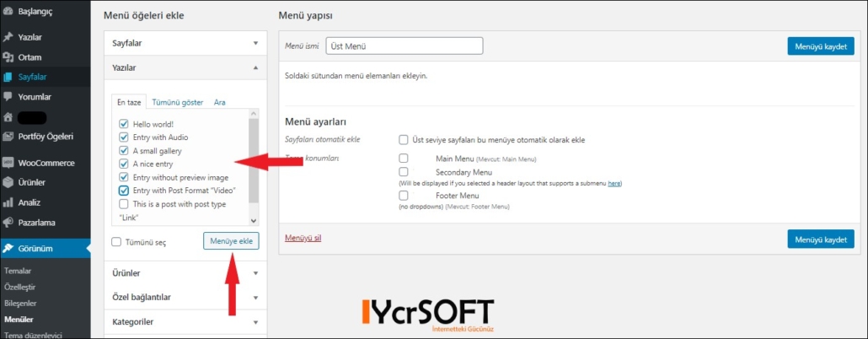Viewport: 868px width, 339px height.
Task: Uncheck the Hello world! post checkbox
Action: coord(123,124)
